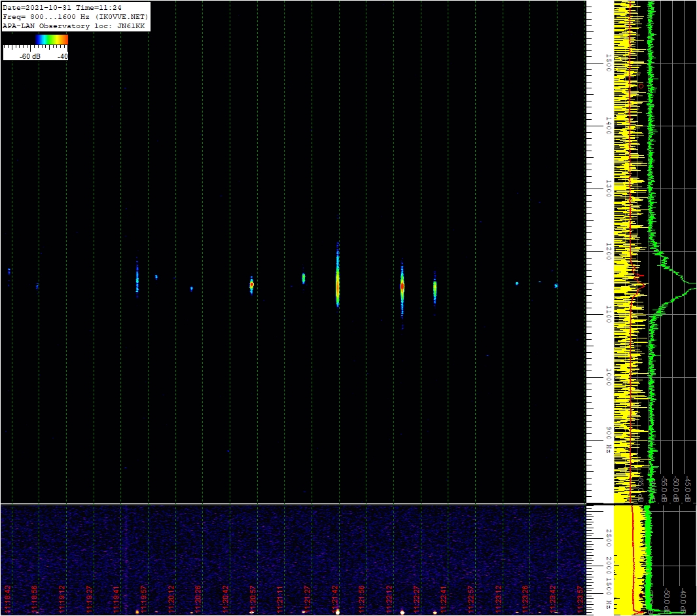Click the -60 dB color scale label
Image resolution: width=697 pixels, height=616 pixels.
pos(30,56)
